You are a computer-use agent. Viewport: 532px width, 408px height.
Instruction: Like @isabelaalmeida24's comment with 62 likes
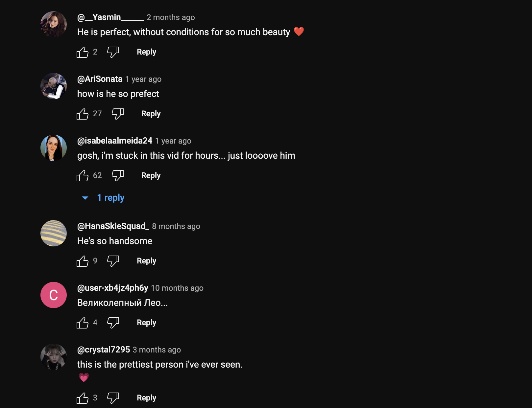[83, 175]
